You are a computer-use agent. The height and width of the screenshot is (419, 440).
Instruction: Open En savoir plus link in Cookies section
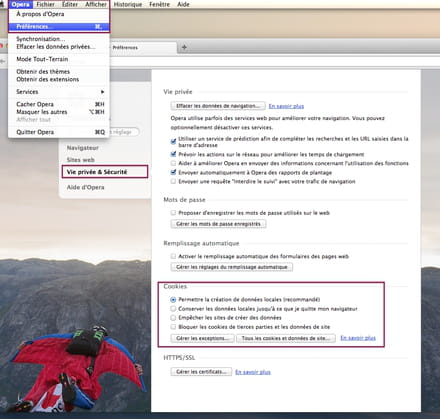coord(358,338)
